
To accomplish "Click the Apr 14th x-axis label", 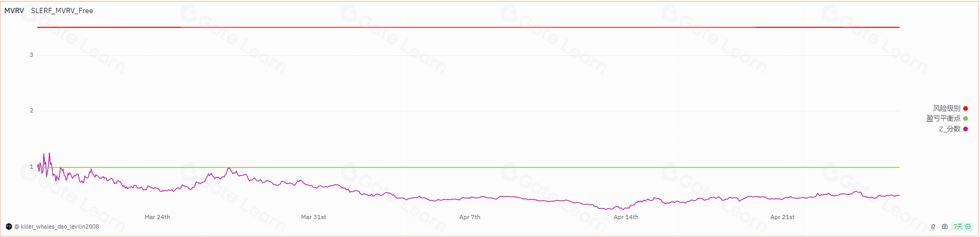I will tap(626, 217).
